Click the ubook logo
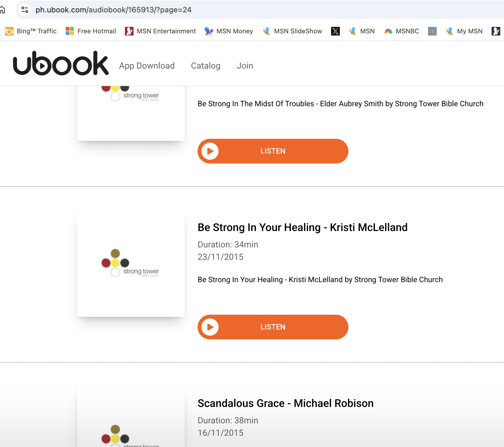 pyautogui.click(x=61, y=63)
